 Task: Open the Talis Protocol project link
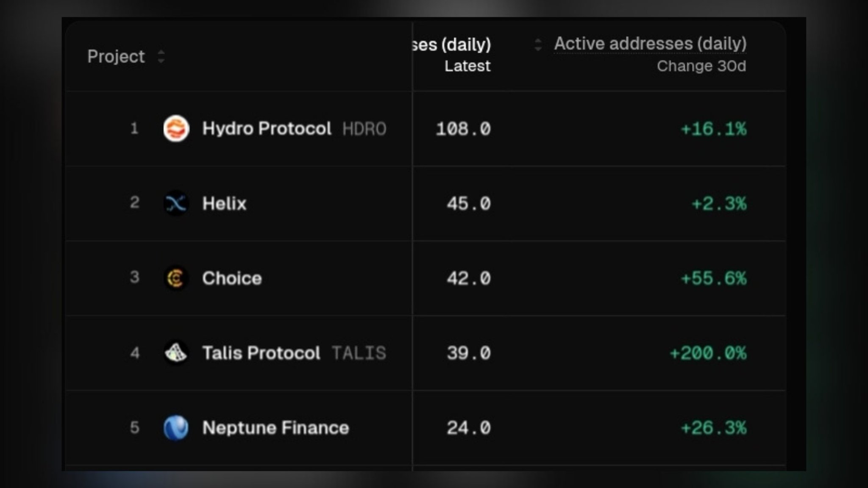(x=261, y=353)
